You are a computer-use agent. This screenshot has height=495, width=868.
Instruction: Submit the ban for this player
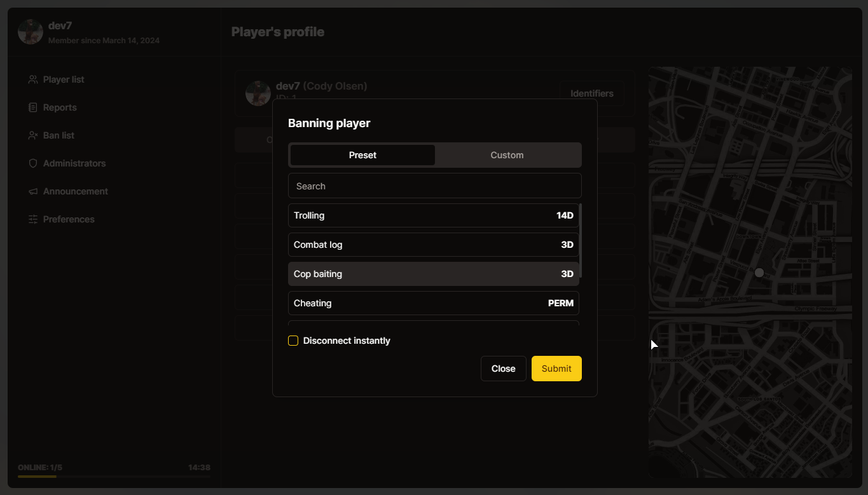tap(556, 368)
